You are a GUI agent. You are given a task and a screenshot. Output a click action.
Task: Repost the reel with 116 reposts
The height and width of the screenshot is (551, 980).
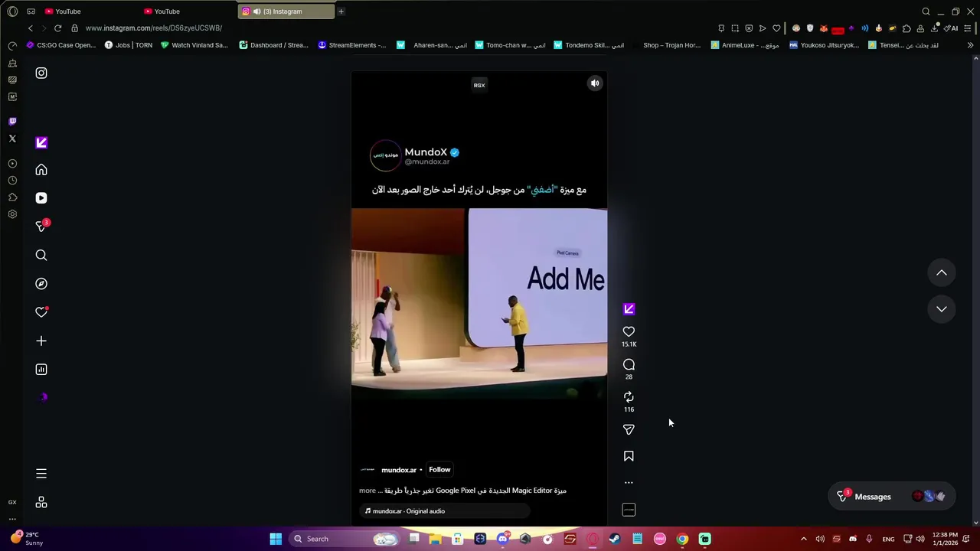(629, 396)
